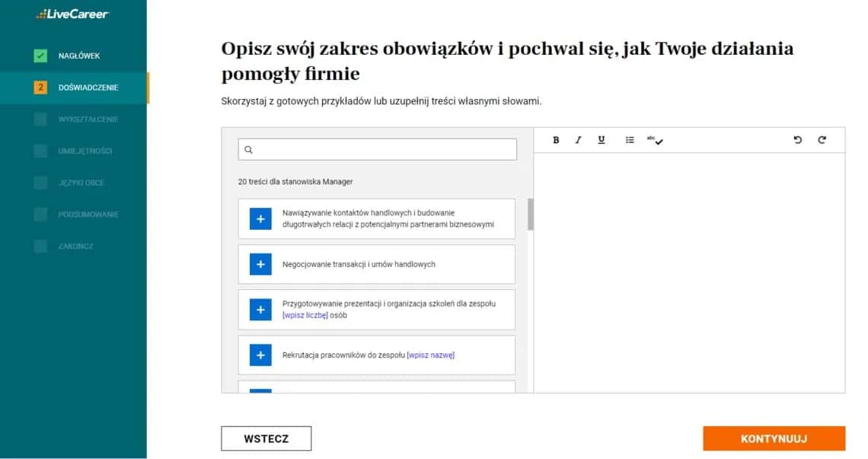Add the 'Negocjowanie transakcji' suggestion via plus icon

tap(260, 263)
